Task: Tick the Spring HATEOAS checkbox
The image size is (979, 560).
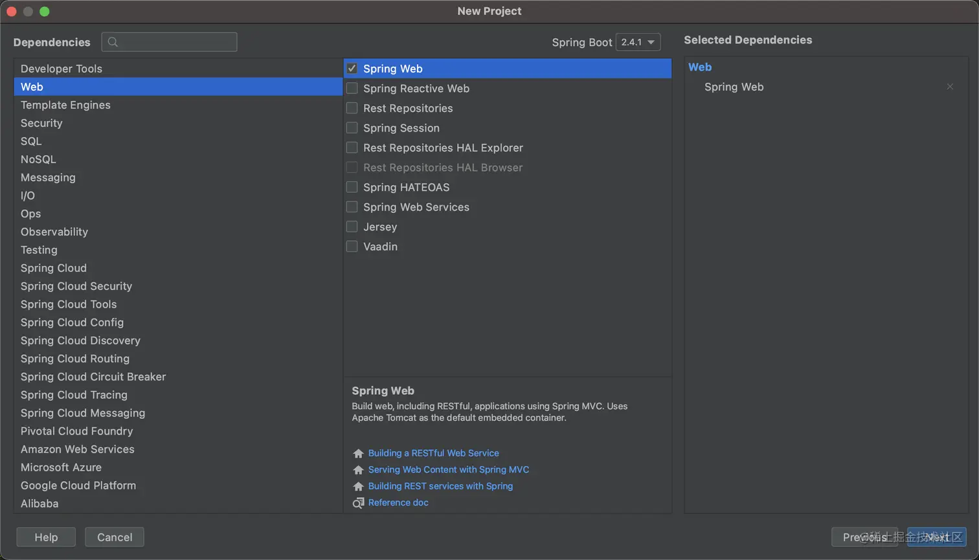Action: (352, 187)
